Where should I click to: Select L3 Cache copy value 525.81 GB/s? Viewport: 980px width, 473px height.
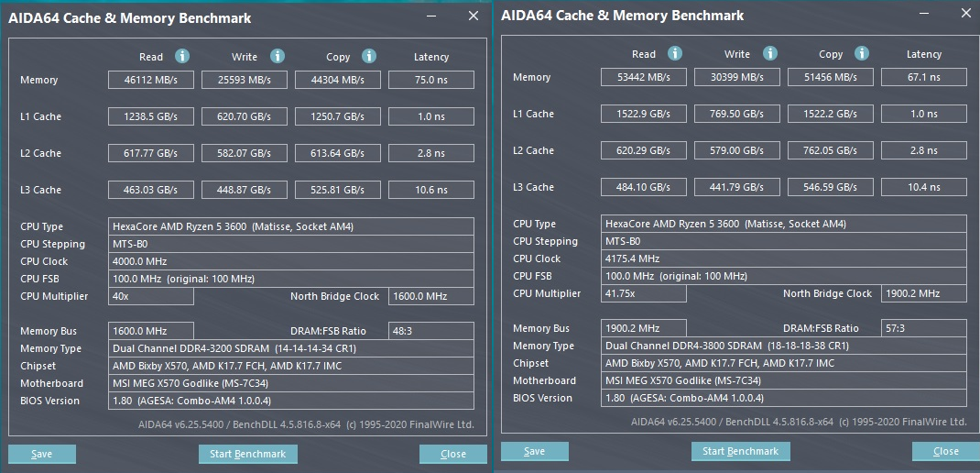338,190
